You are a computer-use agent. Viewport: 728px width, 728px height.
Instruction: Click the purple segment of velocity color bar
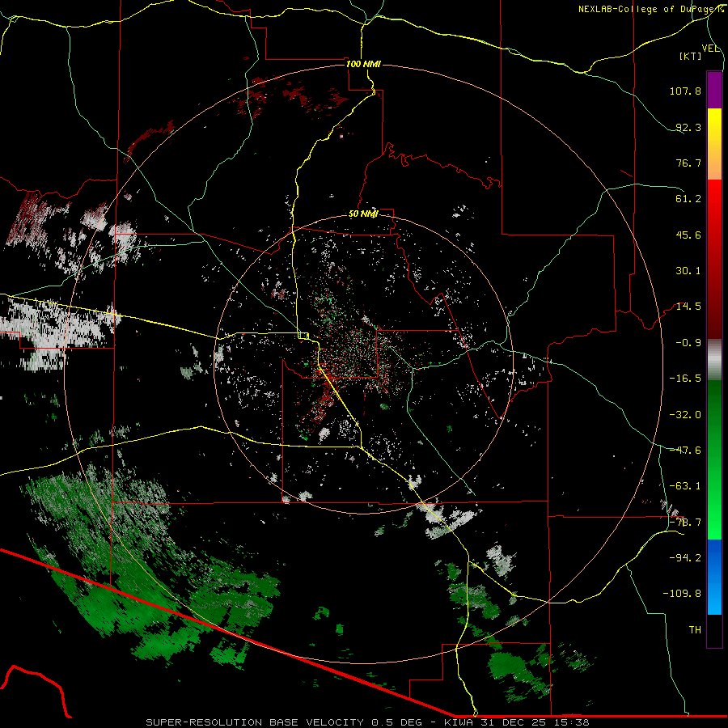pyautogui.click(x=714, y=90)
